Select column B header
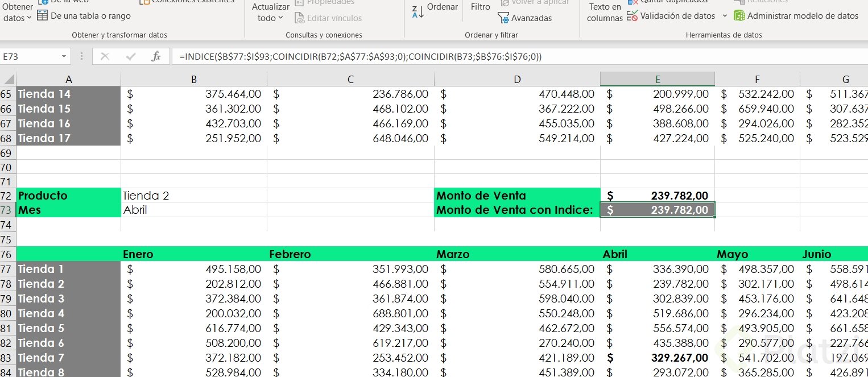 click(194, 79)
